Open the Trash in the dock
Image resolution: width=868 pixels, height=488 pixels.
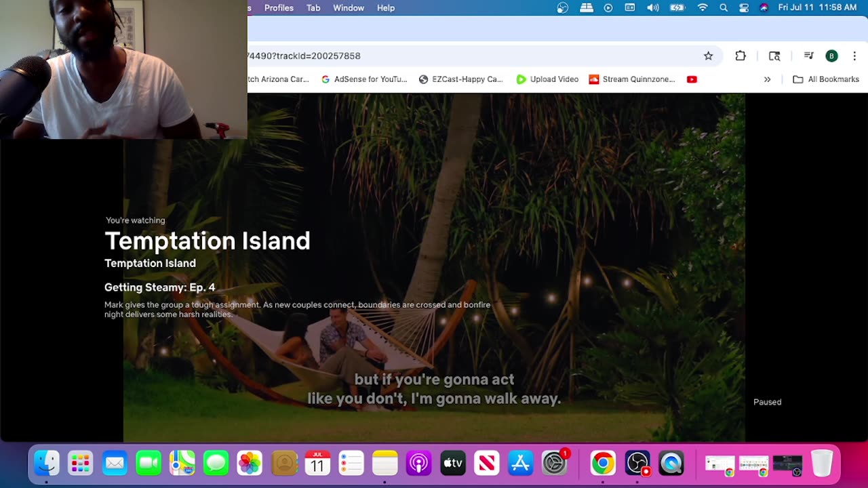tap(821, 464)
